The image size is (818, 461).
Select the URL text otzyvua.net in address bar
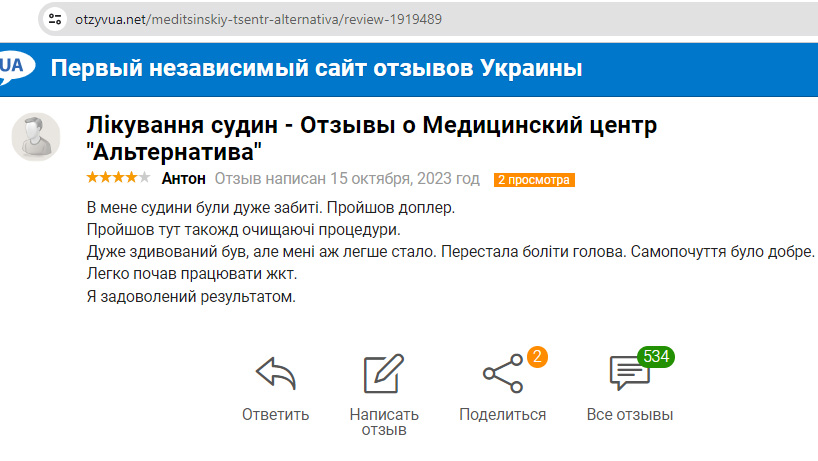click(110, 19)
